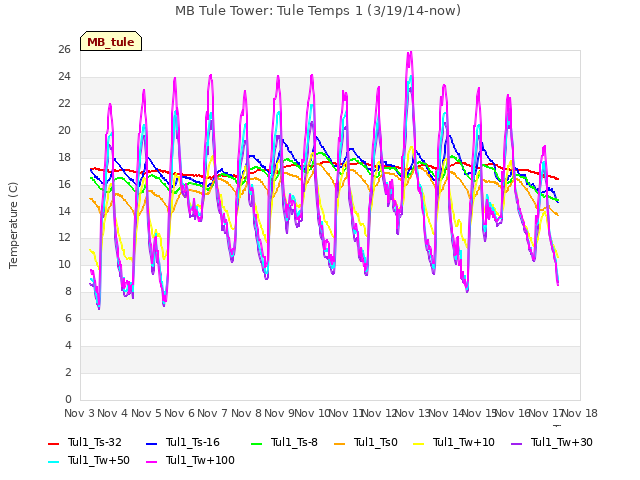Click the purple Tul1_Tw+30 legend swatch
This screenshot has width=640, height=480.
[516, 444]
